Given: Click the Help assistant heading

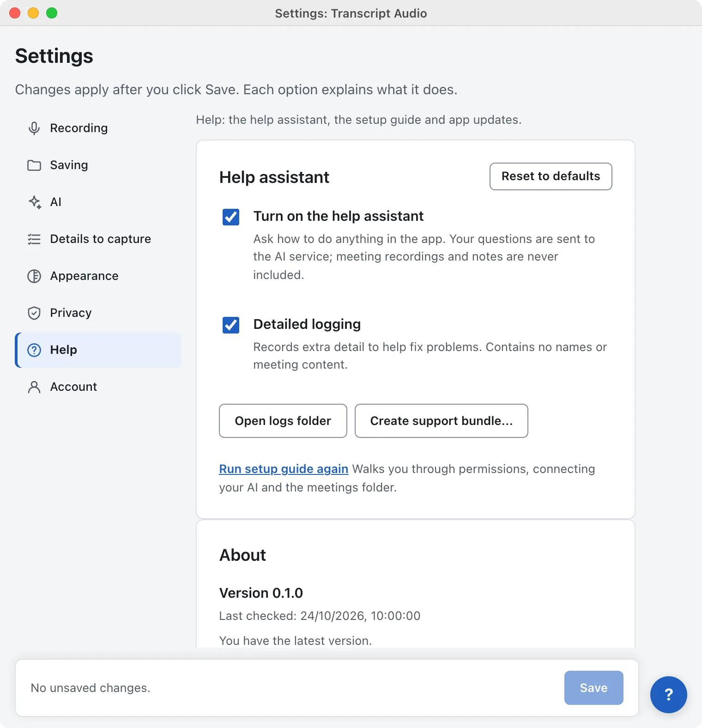Looking at the screenshot, I should 274,177.
